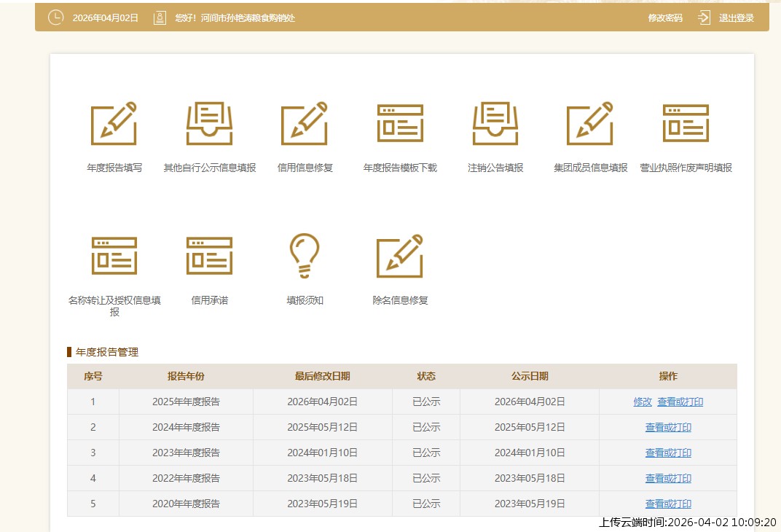
Task: View or print the 2023年度报告
Action: click(x=668, y=453)
